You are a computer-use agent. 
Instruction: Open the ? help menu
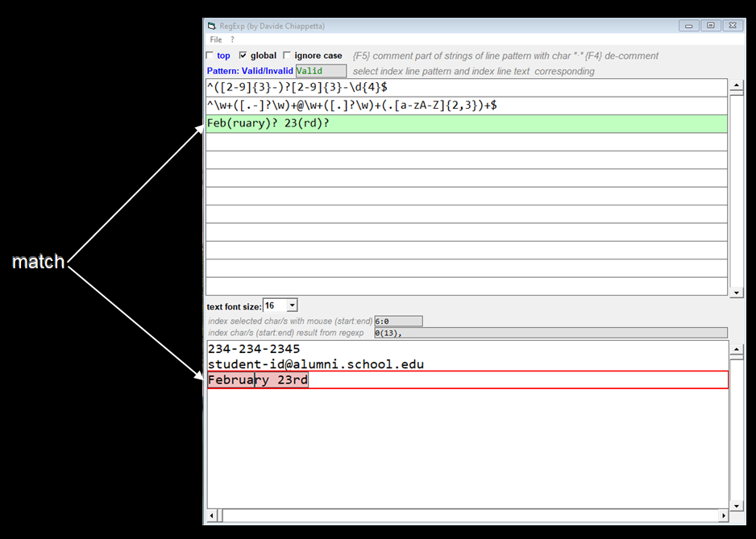tap(232, 39)
